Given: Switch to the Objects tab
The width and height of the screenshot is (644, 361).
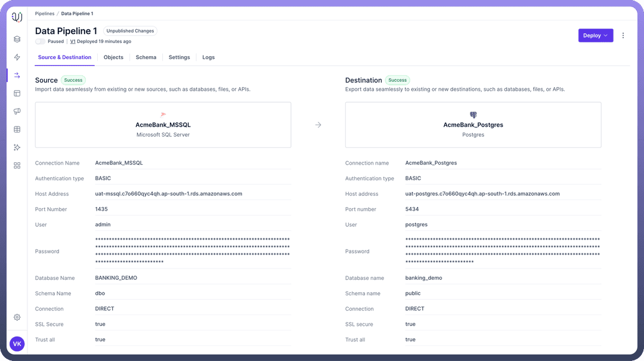Looking at the screenshot, I should 113,57.
